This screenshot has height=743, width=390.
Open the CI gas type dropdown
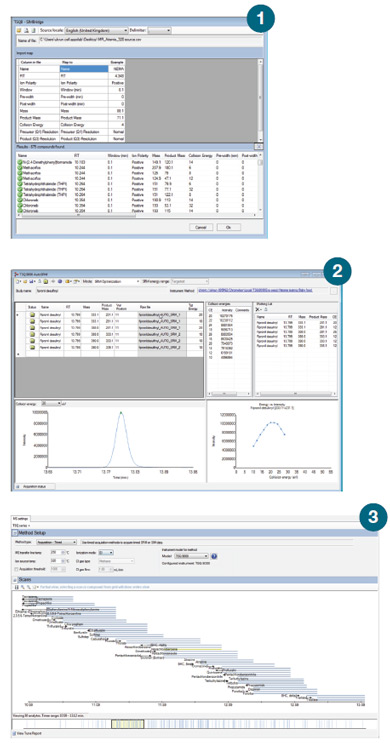tap(116, 561)
